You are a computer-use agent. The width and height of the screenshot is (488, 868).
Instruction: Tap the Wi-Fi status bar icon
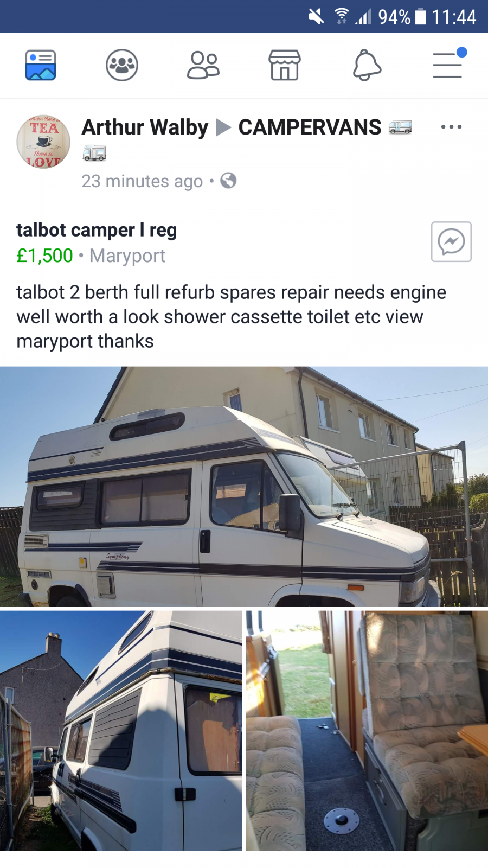tap(342, 16)
